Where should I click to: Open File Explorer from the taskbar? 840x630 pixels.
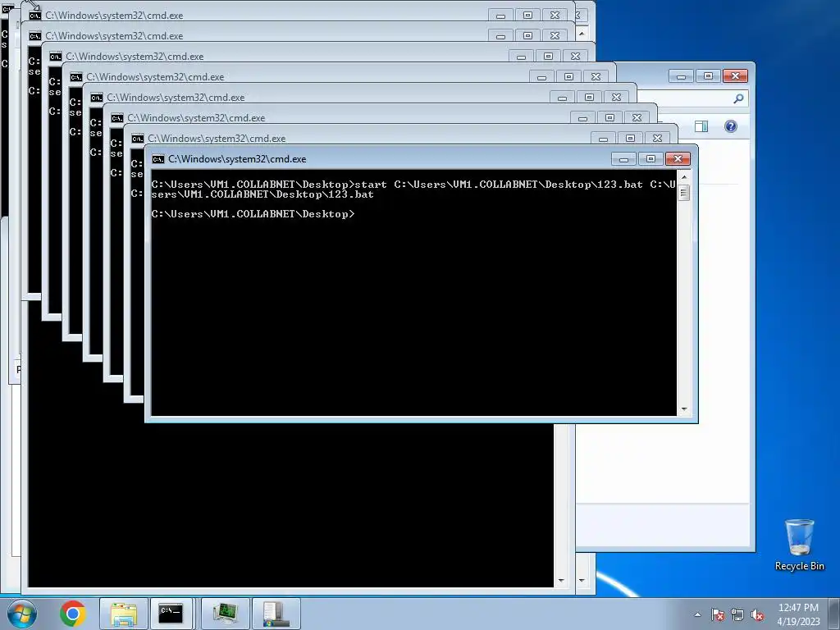[123, 614]
